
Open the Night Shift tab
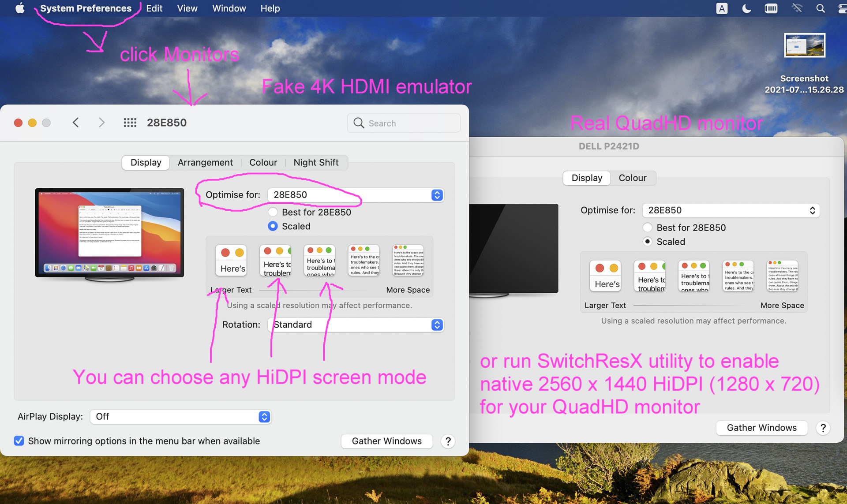click(316, 163)
